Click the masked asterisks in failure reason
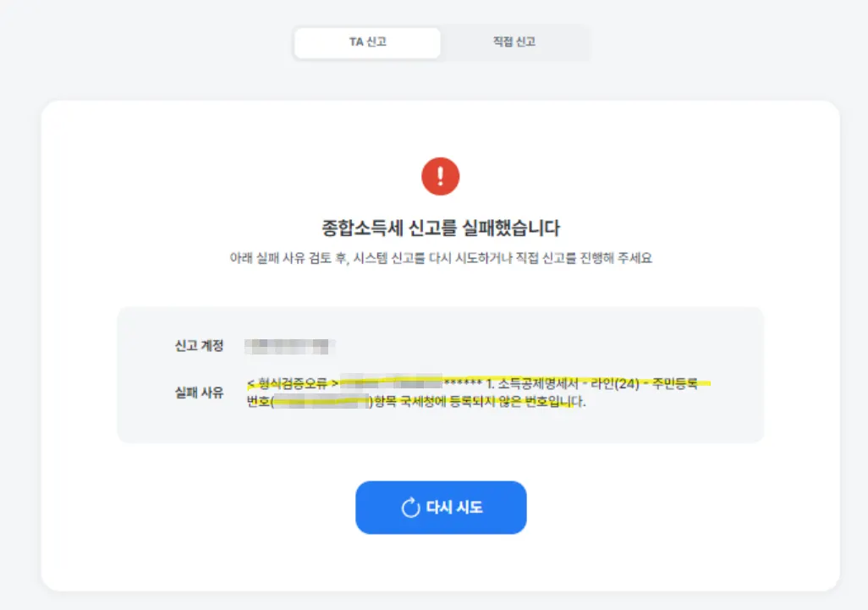This screenshot has height=610, width=868. click(x=463, y=383)
